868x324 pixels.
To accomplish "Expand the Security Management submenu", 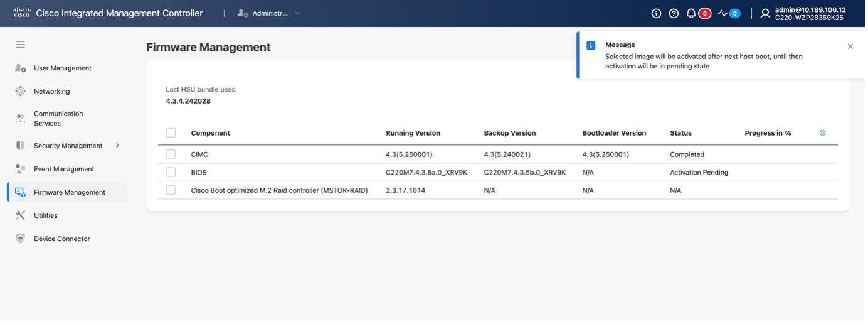I will [117, 146].
